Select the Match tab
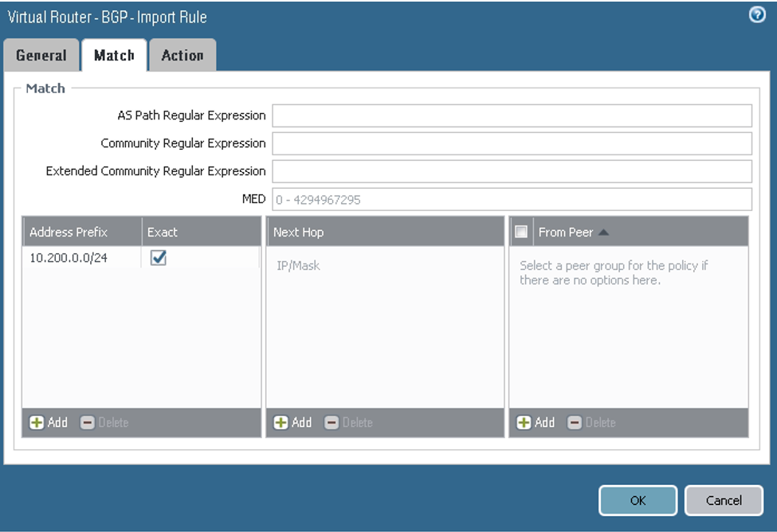The height and width of the screenshot is (532, 777). pos(114,55)
